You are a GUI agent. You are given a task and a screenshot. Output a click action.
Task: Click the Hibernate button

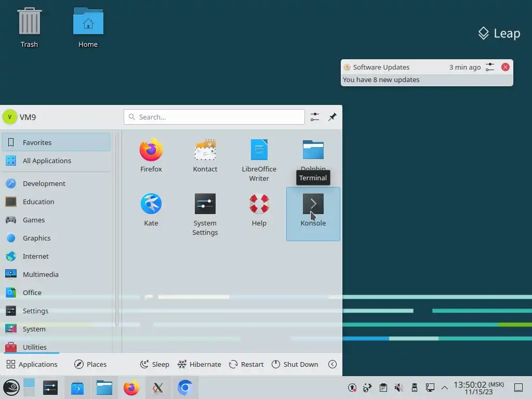[x=199, y=364]
